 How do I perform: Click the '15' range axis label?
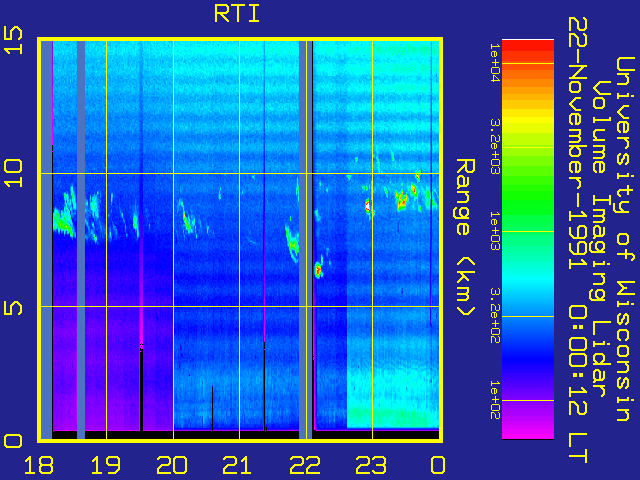tap(13, 40)
